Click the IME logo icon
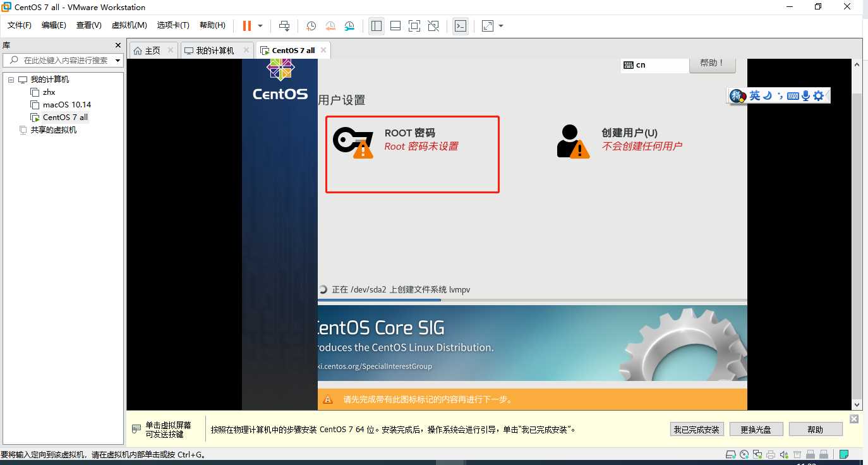Screen dimensions: 868x465 tap(738, 95)
